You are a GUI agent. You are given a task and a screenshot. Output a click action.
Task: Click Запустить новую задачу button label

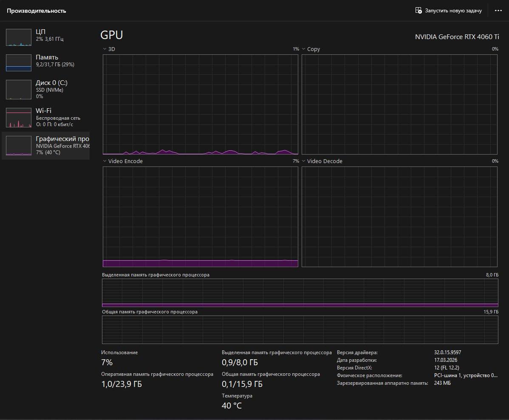point(453,11)
